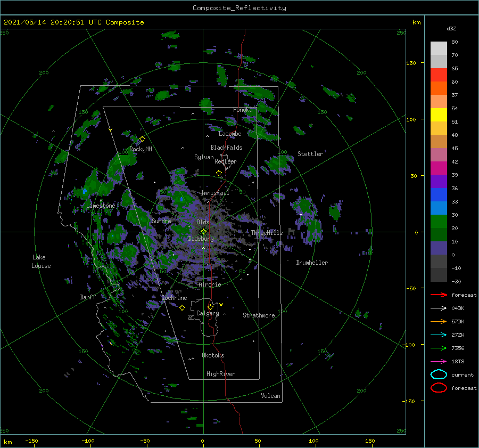Pick the light gray 70-80 dBZ swatch

coord(439,48)
